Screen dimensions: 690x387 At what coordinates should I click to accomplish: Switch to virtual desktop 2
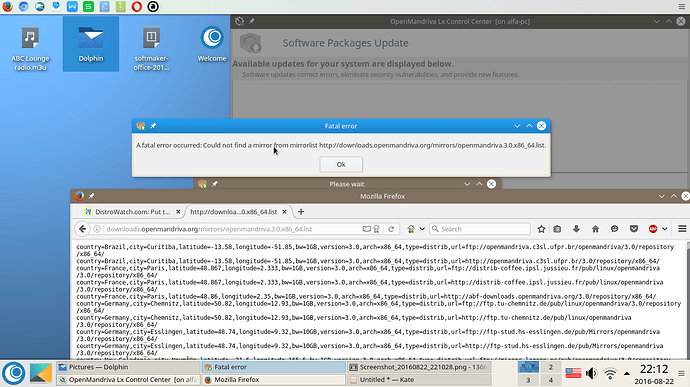point(551,367)
